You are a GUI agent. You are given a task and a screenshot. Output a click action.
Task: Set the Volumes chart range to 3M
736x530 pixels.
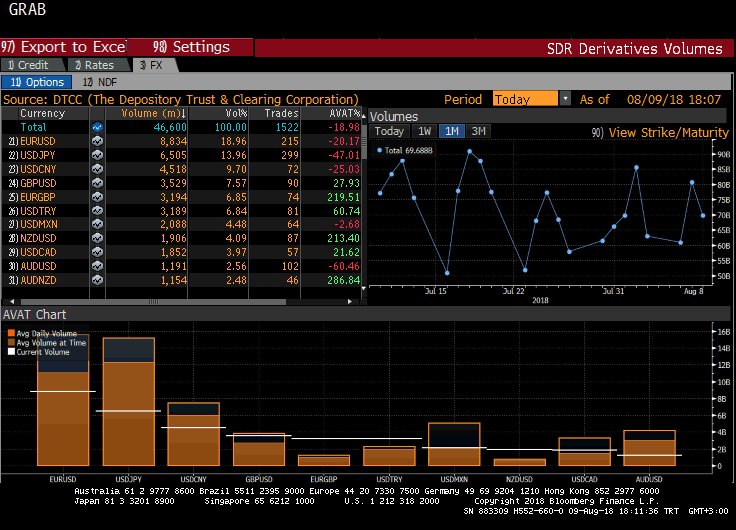click(x=478, y=131)
